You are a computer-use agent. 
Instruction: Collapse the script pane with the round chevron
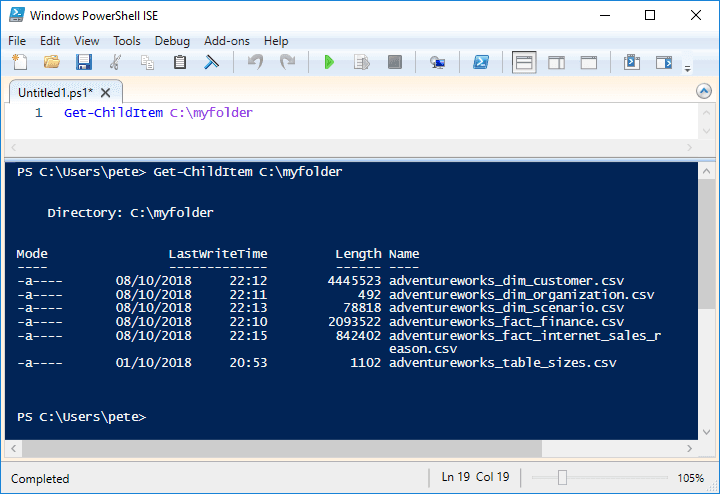pyautogui.click(x=703, y=91)
